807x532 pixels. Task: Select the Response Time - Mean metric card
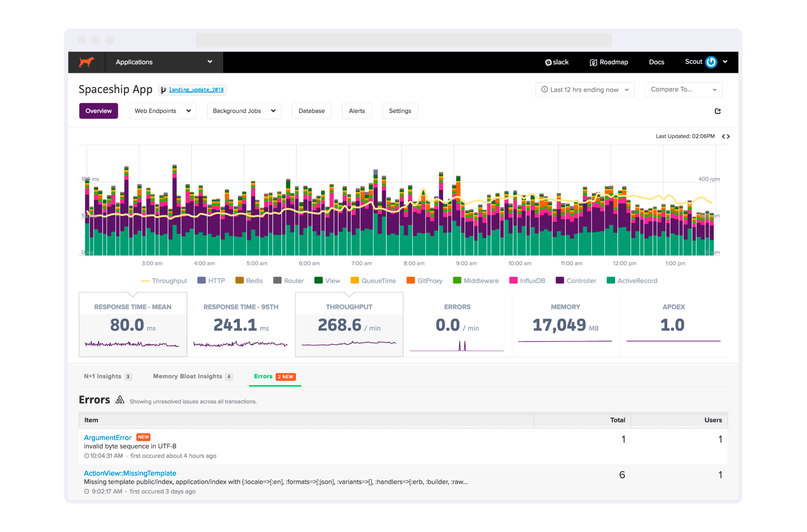pyautogui.click(x=133, y=325)
